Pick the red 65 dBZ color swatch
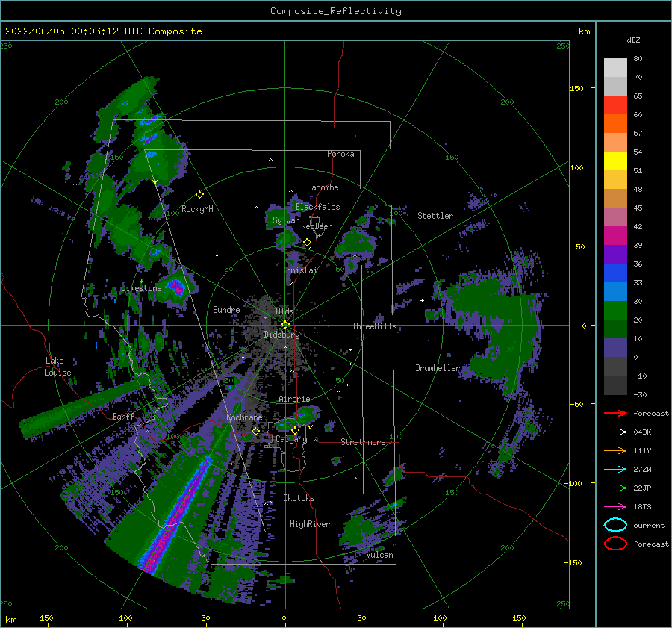This screenshot has height=628, width=672. pos(615,105)
